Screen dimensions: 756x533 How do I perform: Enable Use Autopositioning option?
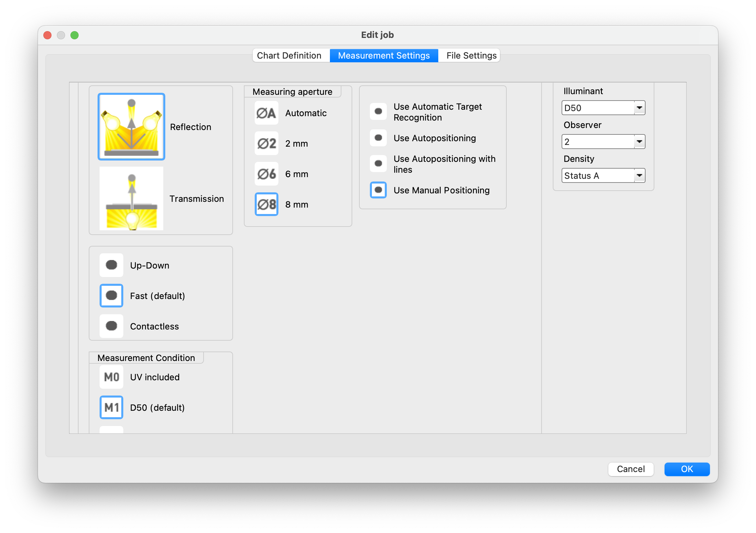[378, 138]
